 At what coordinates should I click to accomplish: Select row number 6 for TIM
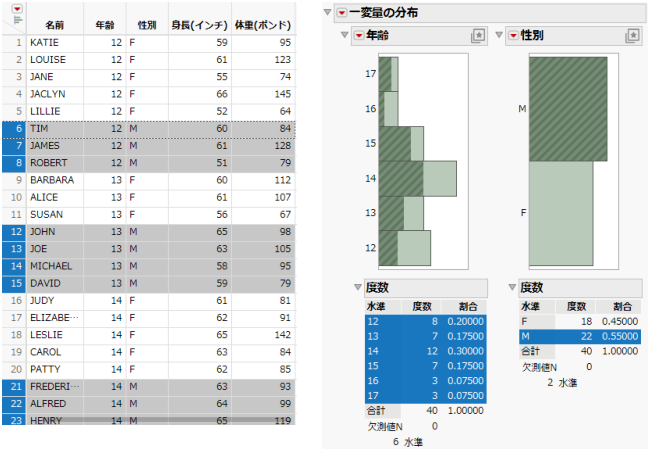point(14,129)
